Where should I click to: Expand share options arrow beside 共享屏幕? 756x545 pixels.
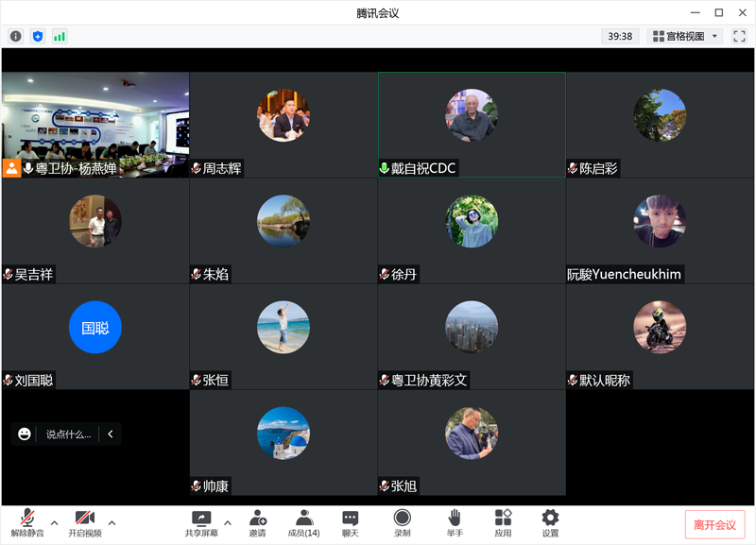click(228, 523)
